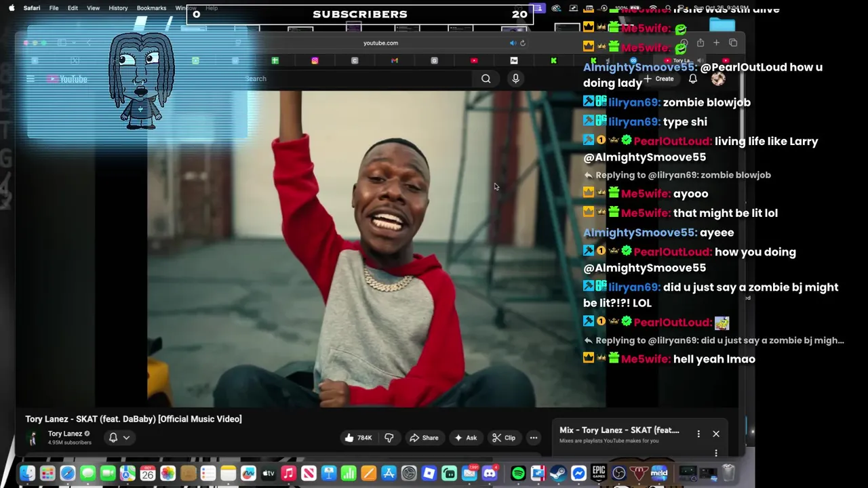Go to YouTube home via logo
Screen dimensions: 868x488
click(x=67, y=79)
